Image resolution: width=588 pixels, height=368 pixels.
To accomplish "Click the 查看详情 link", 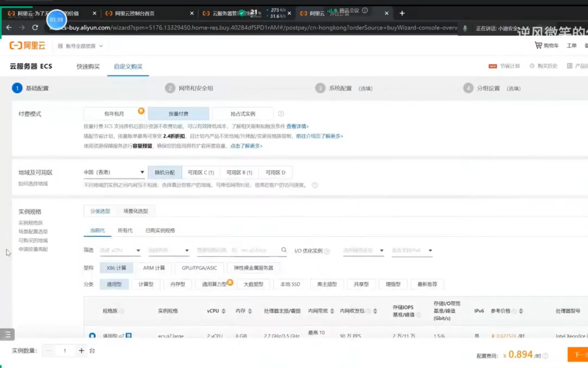I will tap(297, 126).
